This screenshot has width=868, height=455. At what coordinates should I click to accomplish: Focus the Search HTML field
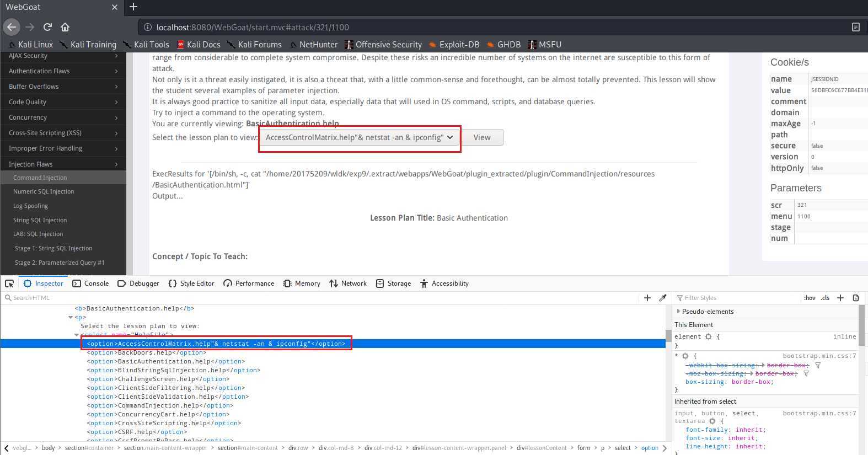coord(320,298)
